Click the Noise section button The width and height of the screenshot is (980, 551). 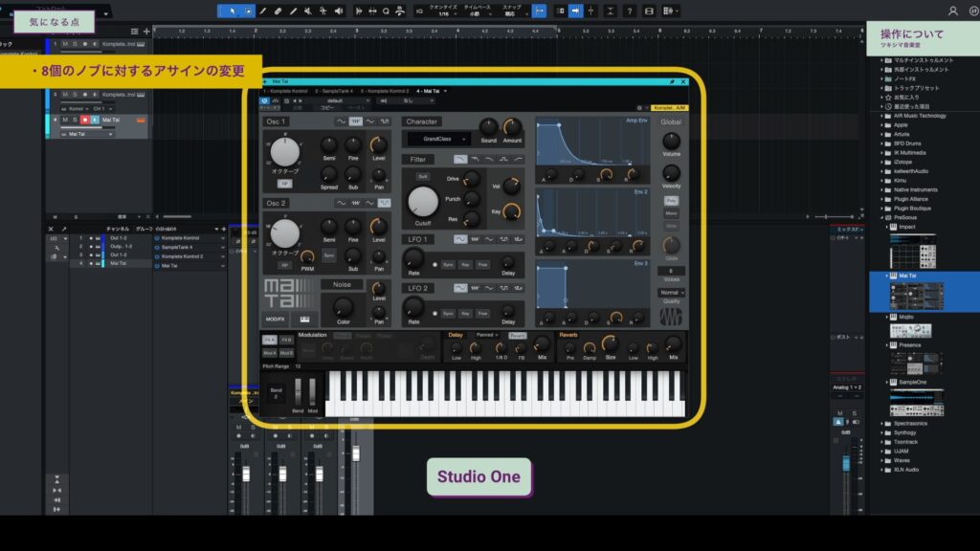point(342,284)
